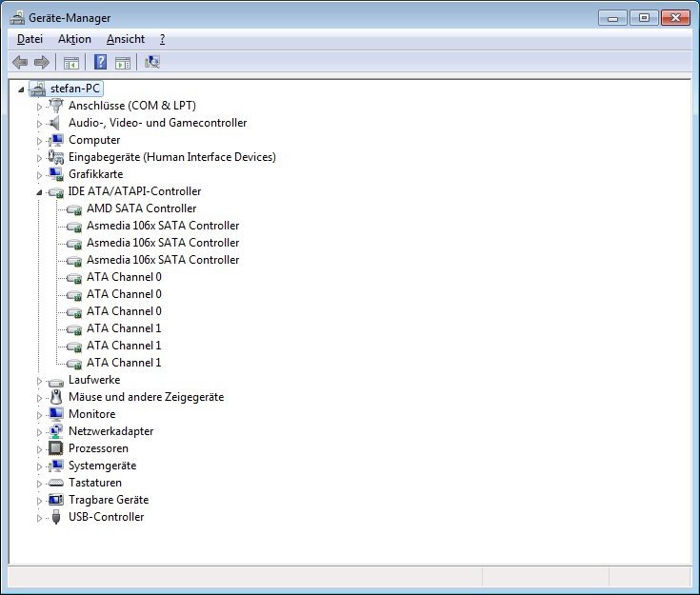This screenshot has width=700, height=595.
Task: Click the AMD SATA Controller device icon
Action: (74, 209)
